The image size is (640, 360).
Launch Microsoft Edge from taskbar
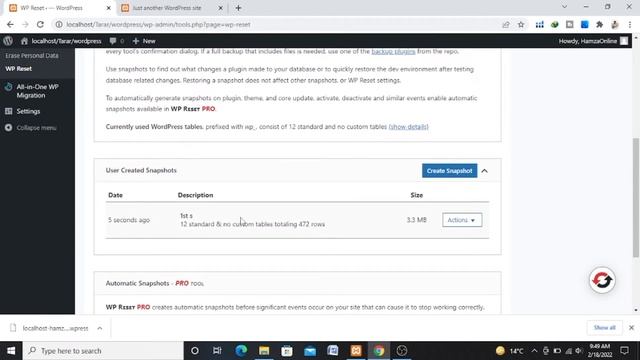[x=241, y=351]
